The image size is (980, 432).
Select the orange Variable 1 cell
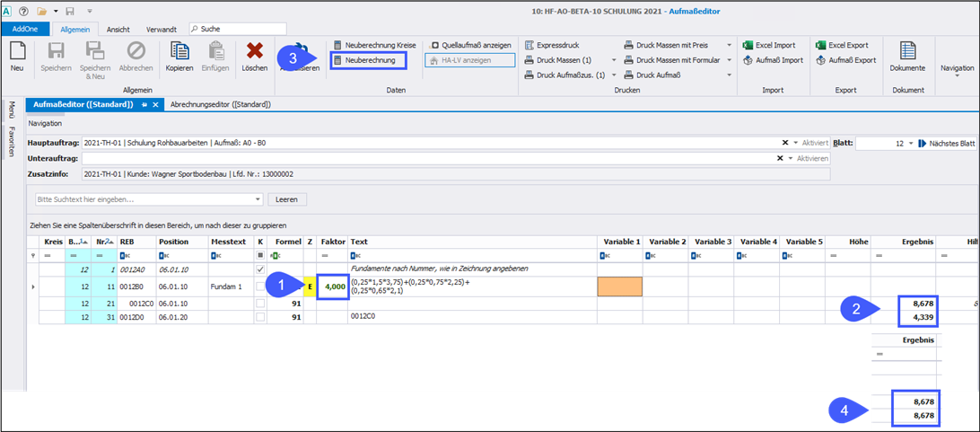619,287
